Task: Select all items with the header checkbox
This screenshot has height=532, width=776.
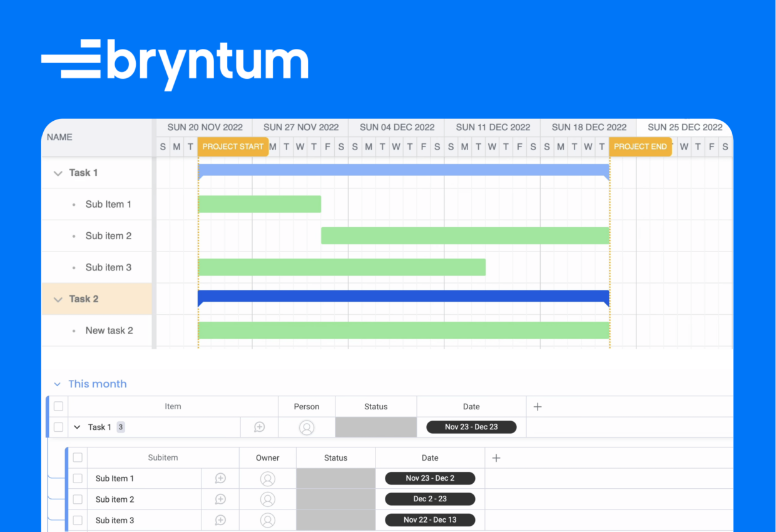Action: [x=58, y=406]
